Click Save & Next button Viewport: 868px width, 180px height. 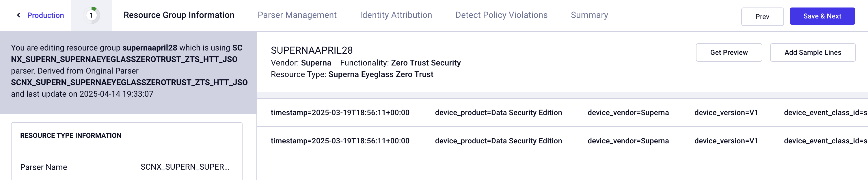[x=822, y=16]
